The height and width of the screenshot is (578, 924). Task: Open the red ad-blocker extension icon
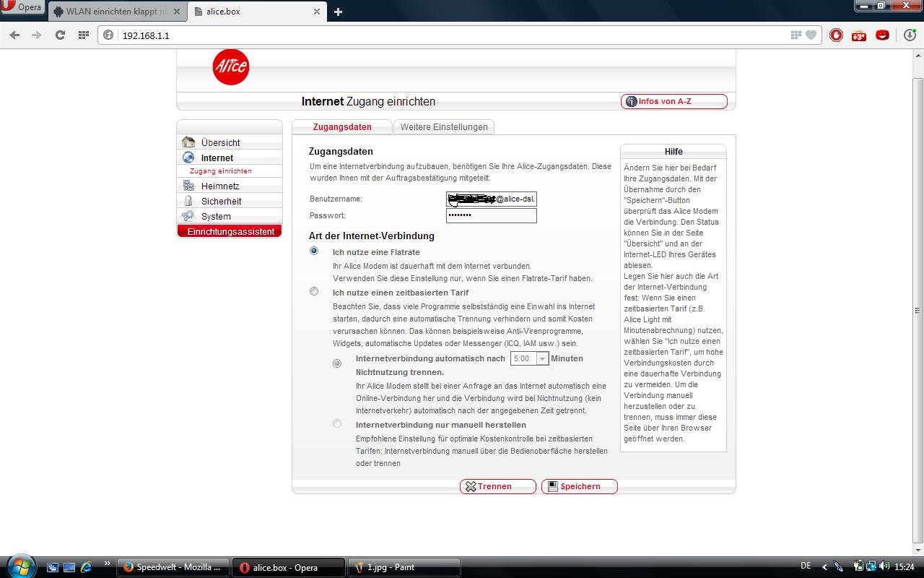836,35
